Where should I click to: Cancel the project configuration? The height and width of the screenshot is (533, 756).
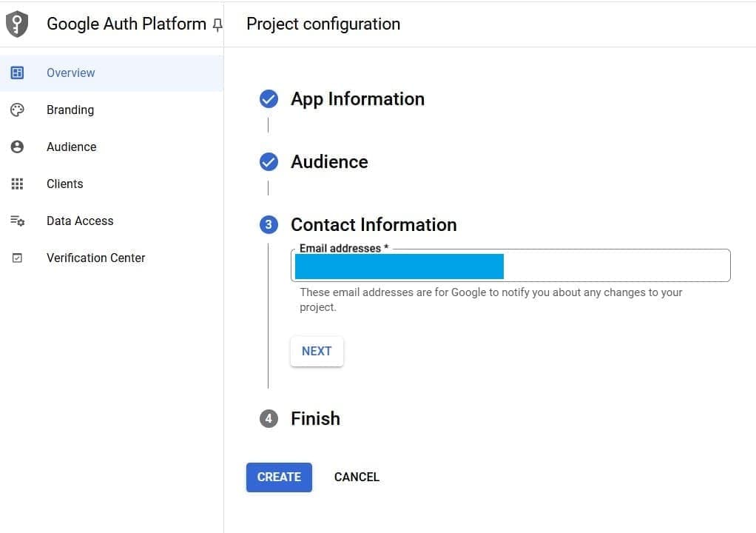tap(357, 477)
